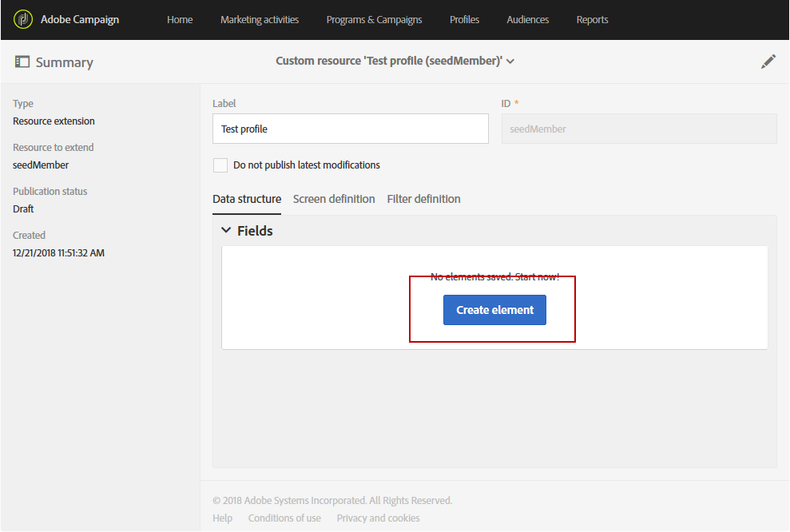Click the Adobe Campaign title text

click(80, 20)
